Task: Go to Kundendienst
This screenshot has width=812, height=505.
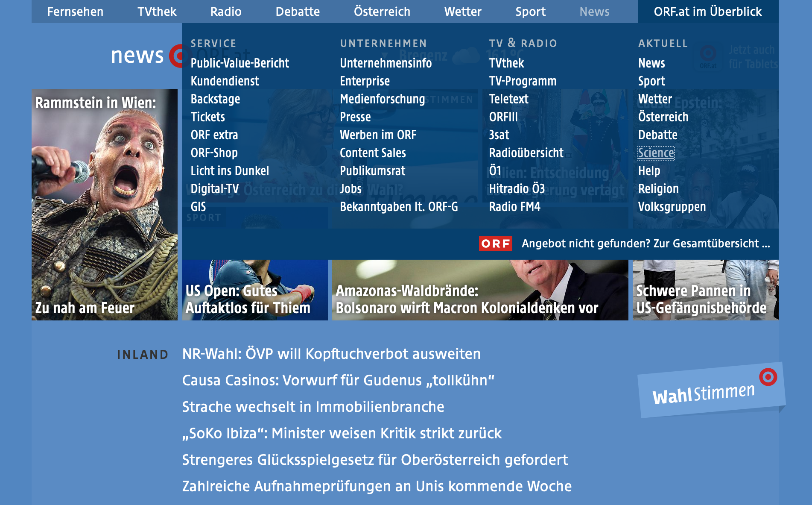Action: pyautogui.click(x=225, y=81)
